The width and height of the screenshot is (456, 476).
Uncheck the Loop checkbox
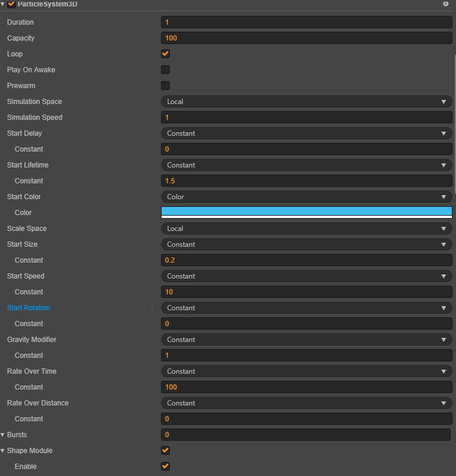(166, 54)
